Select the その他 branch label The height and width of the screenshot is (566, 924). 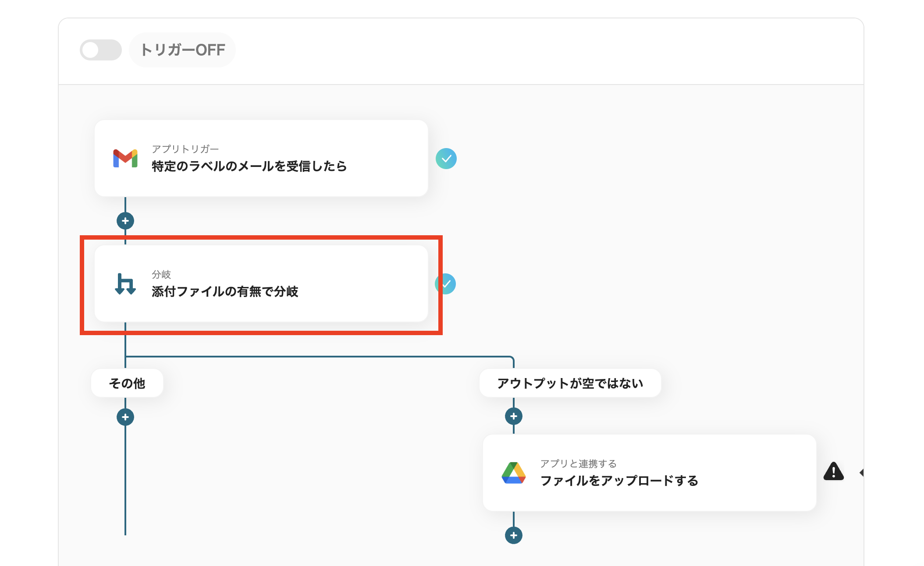click(x=126, y=382)
